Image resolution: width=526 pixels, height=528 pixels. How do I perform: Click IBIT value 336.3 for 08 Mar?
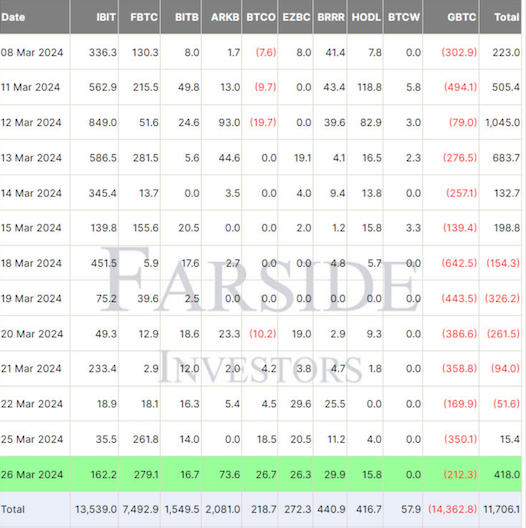click(103, 53)
